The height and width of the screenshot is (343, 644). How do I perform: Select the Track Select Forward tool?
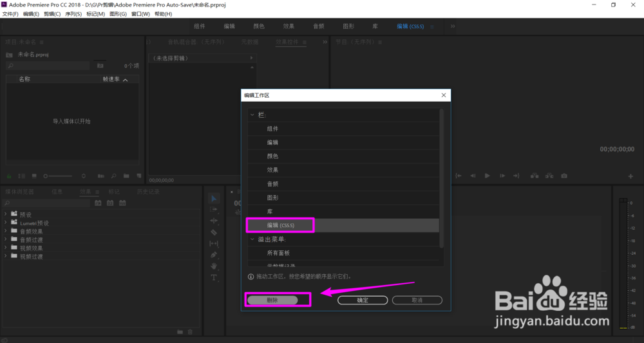click(x=214, y=210)
